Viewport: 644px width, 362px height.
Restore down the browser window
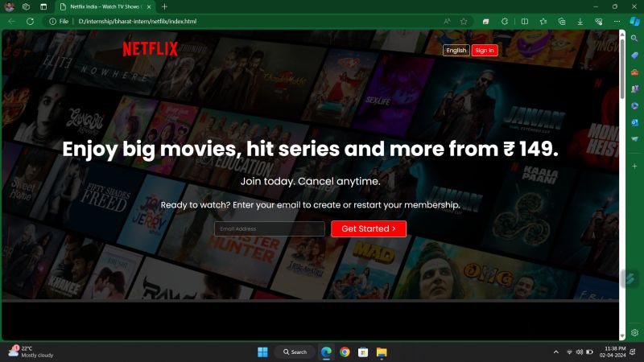point(615,6)
